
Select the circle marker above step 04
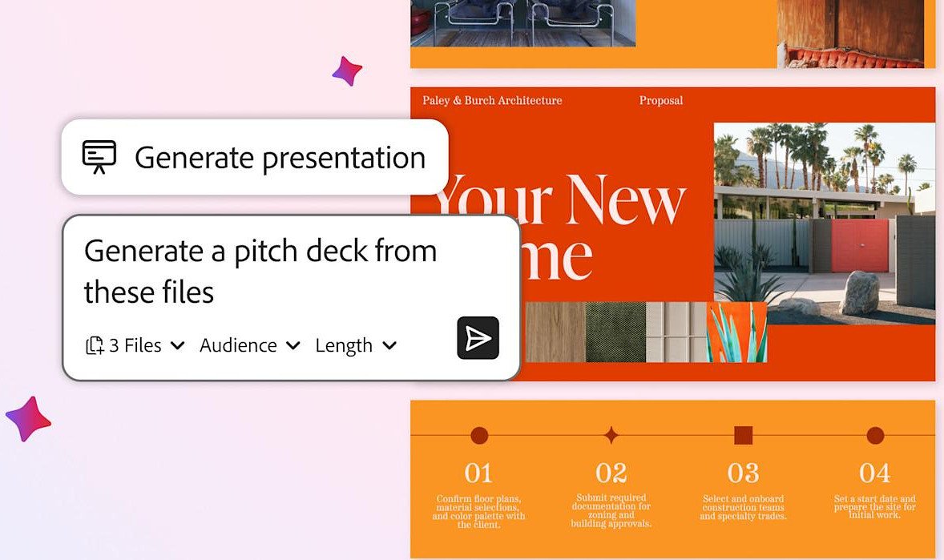(x=875, y=436)
